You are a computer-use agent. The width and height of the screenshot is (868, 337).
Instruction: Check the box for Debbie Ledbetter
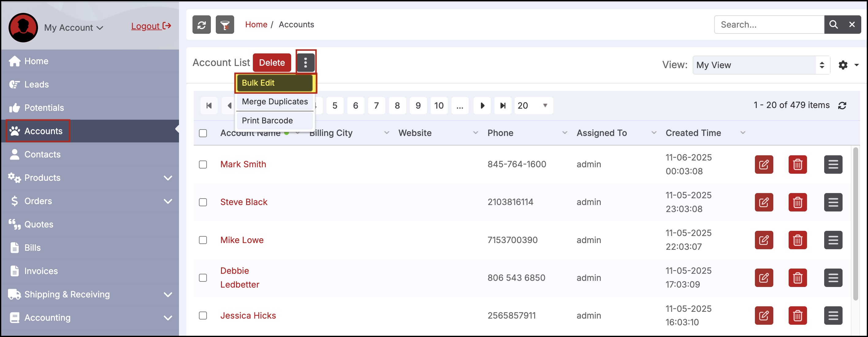[203, 278]
